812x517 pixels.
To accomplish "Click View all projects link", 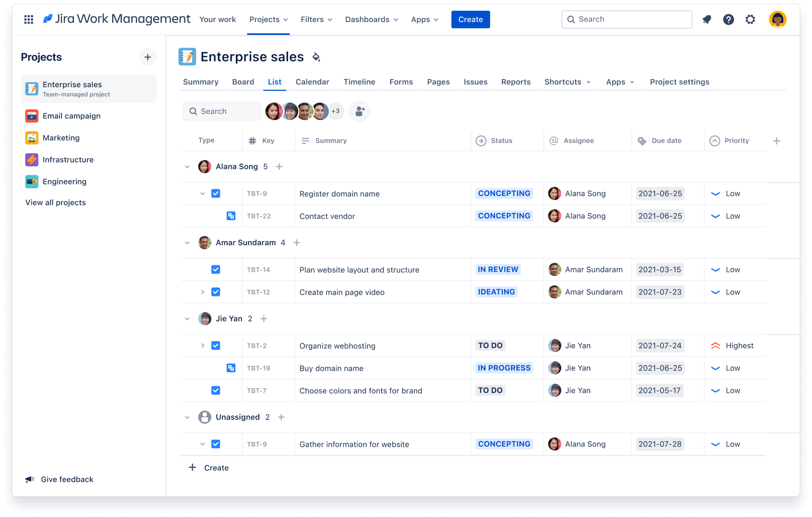I will 55,203.
